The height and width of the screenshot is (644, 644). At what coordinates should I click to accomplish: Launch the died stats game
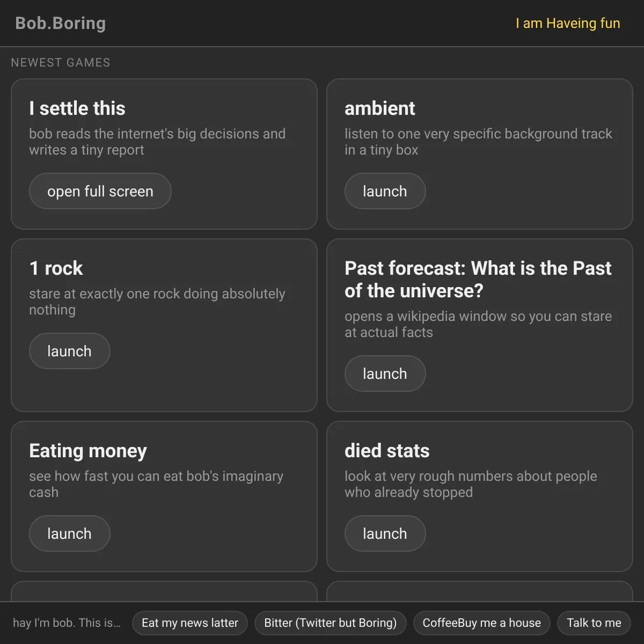385,533
